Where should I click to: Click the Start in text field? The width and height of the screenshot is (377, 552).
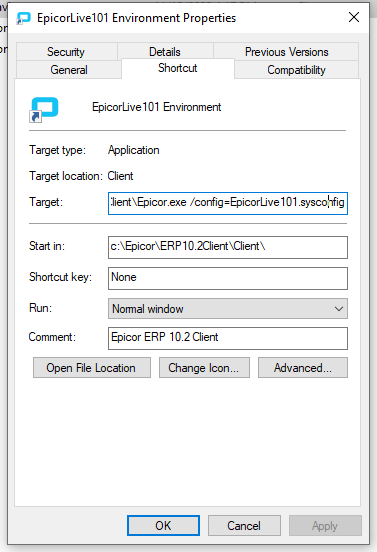pyautogui.click(x=228, y=247)
